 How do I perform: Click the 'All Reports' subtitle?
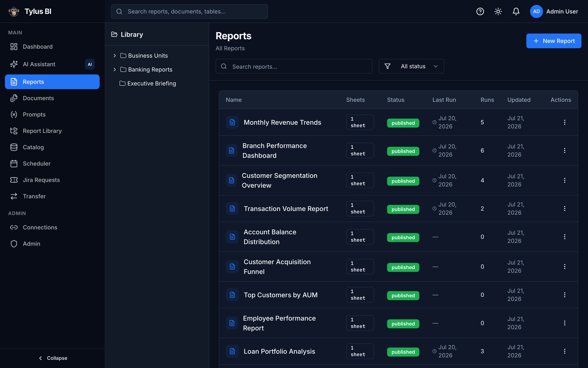point(230,48)
